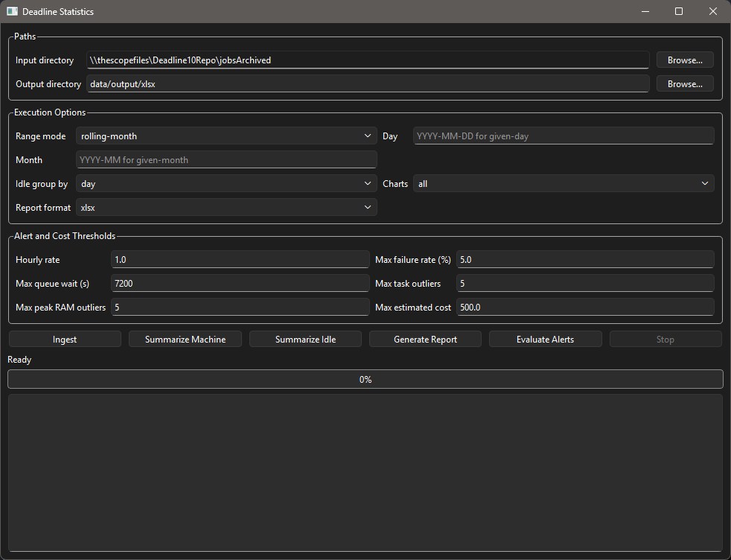Click the Range mode label
This screenshot has height=560, width=731.
point(40,136)
